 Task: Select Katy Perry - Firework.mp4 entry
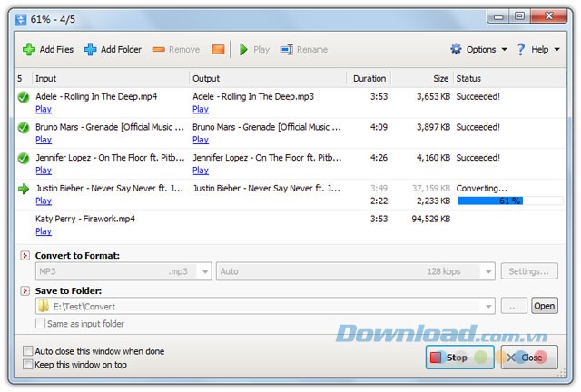(x=85, y=219)
